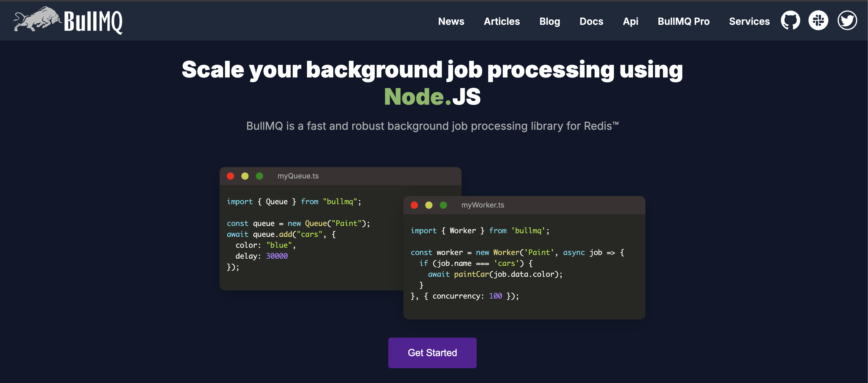Screen dimensions: 868x383
Task: Click the Get Started button
Action: 432,352
